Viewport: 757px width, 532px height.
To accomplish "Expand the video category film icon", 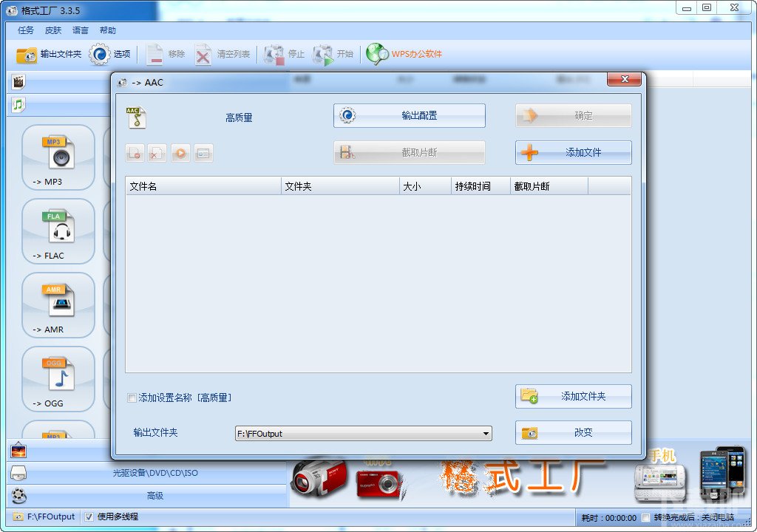I will pyautogui.click(x=18, y=81).
